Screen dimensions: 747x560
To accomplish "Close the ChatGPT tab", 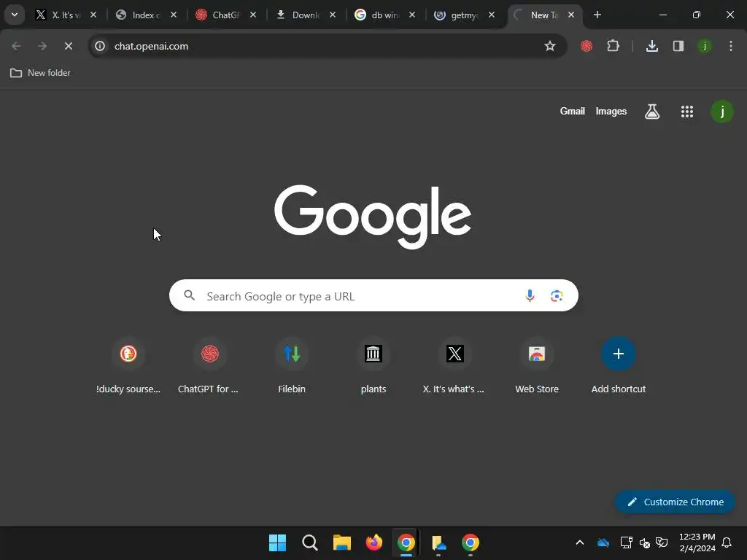I will [x=253, y=15].
